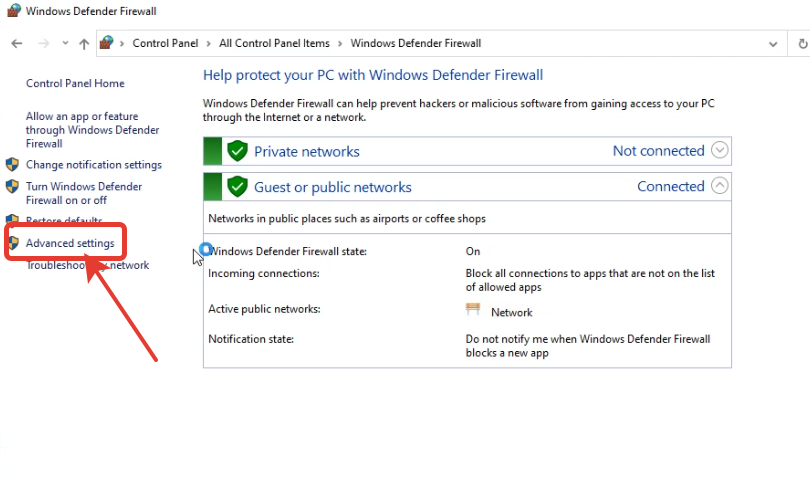Viewport: 810px width, 490px height.
Task: Refresh the address bar view
Action: (x=802, y=44)
